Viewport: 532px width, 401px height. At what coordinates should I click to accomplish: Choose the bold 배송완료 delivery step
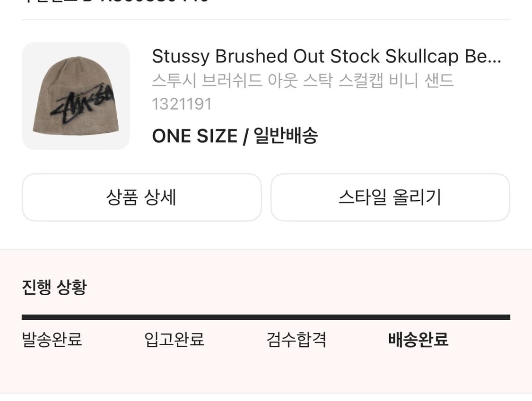coord(418,340)
